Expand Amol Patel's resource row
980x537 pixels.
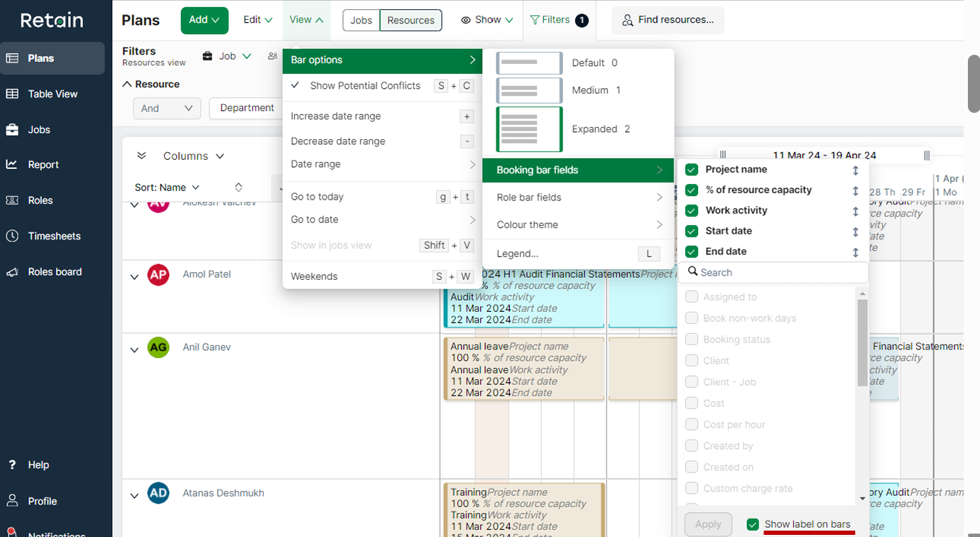point(134,276)
